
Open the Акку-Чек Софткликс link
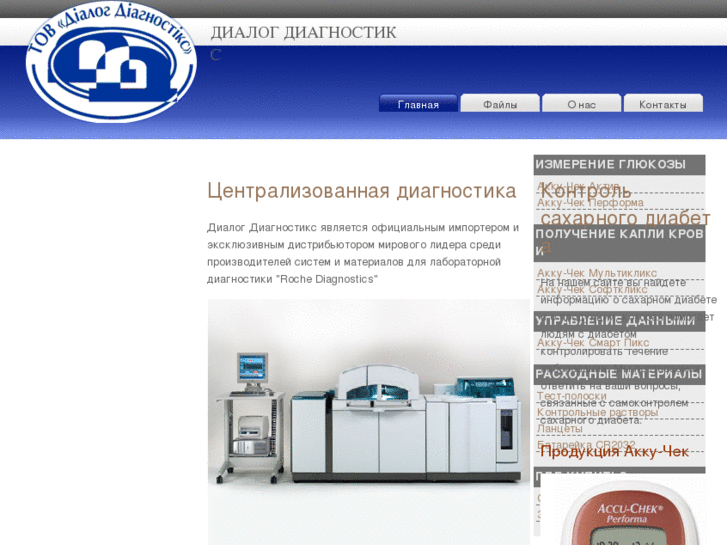click(592, 289)
